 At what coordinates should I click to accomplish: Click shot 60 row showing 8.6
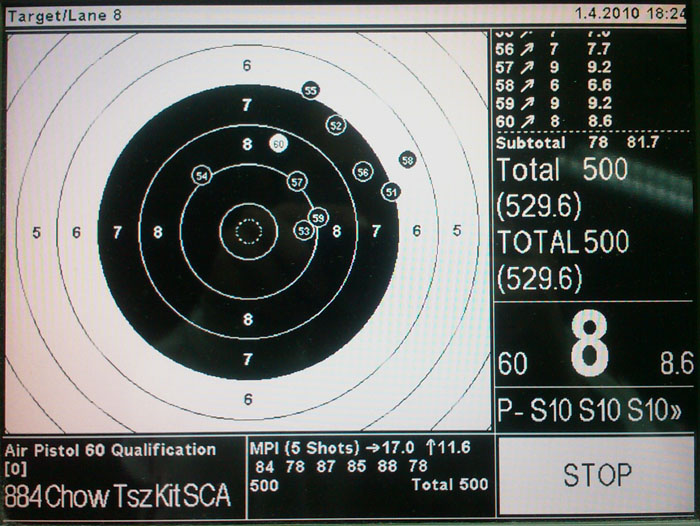(553, 121)
